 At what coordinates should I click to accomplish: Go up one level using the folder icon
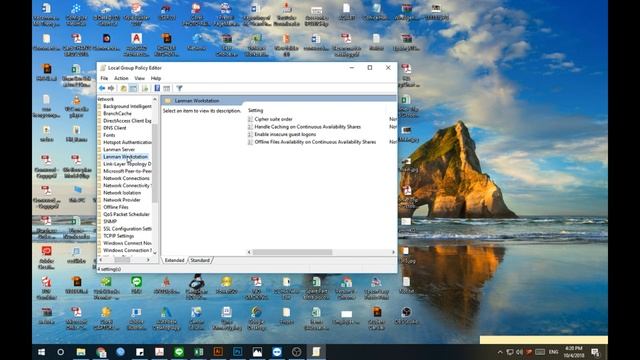[x=123, y=88]
